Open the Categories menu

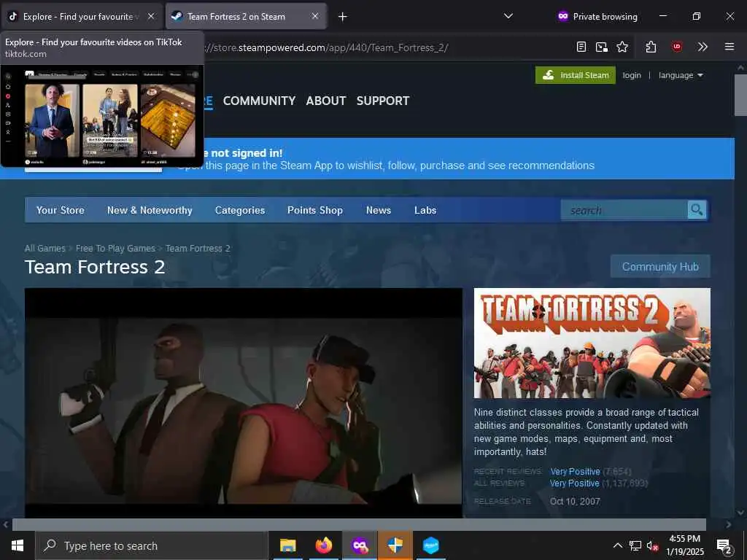(239, 210)
